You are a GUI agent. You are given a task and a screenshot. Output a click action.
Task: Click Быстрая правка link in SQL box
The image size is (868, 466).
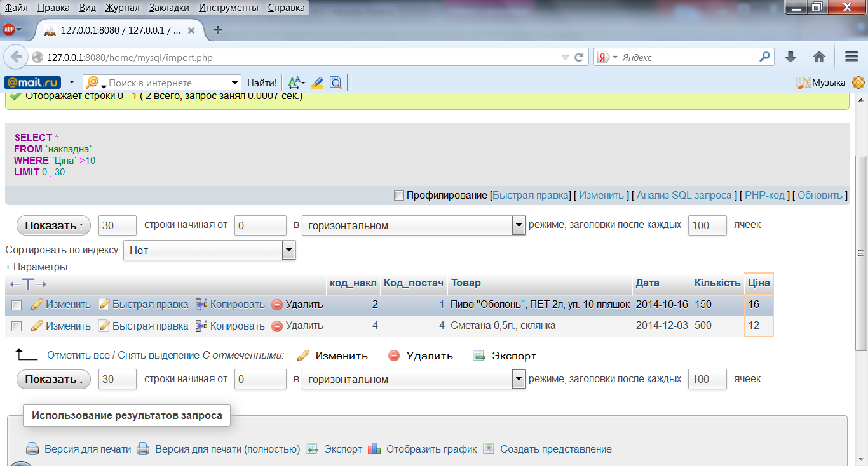tap(531, 196)
